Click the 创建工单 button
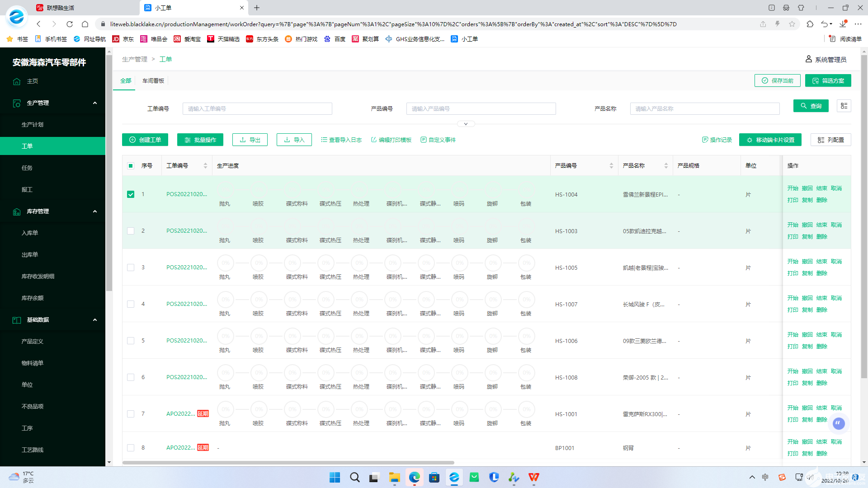The height and width of the screenshot is (488, 868). tap(145, 140)
